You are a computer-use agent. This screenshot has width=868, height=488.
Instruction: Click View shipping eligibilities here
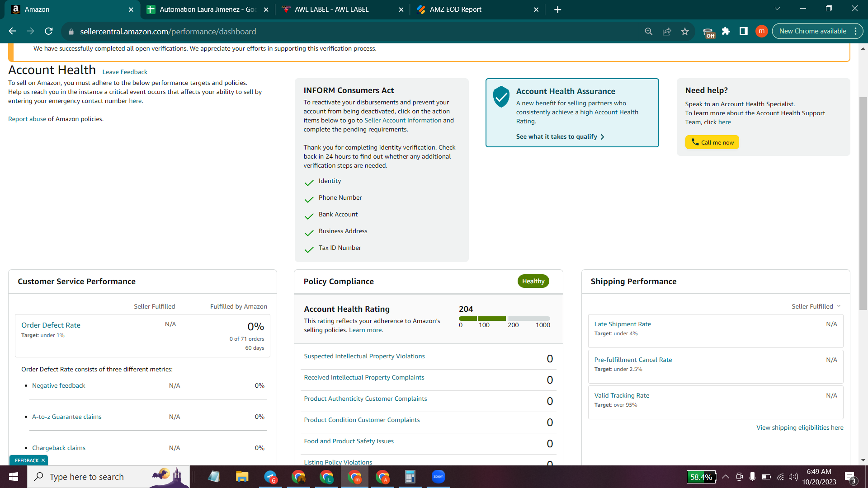click(800, 427)
